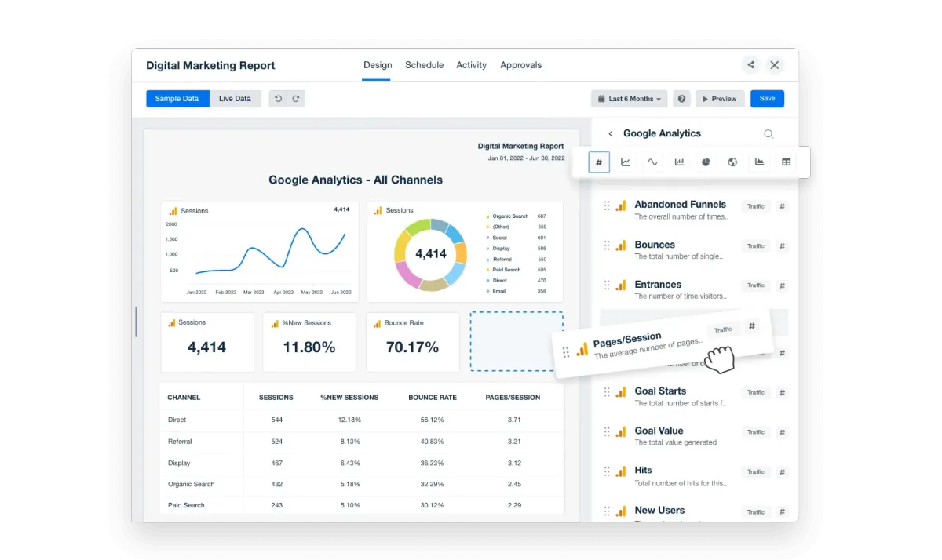Open the help question mark icon

pyautogui.click(x=681, y=99)
